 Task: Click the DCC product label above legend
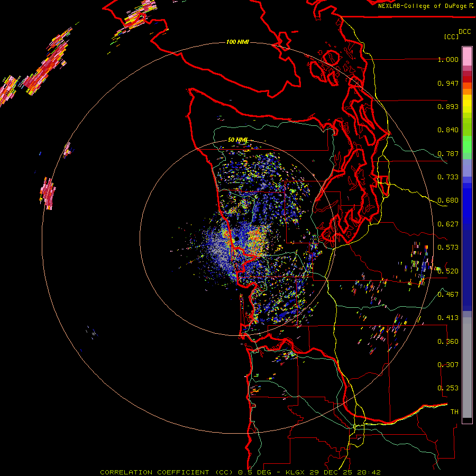click(464, 32)
